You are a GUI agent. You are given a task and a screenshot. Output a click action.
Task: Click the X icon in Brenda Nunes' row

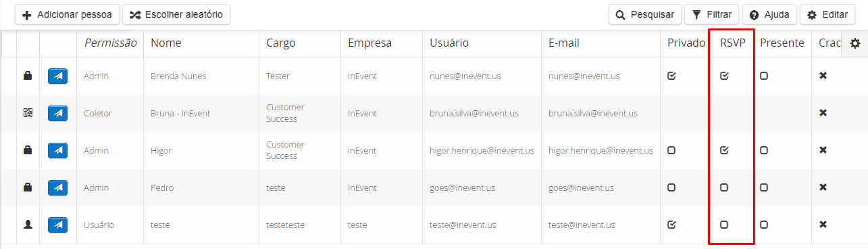(x=823, y=76)
